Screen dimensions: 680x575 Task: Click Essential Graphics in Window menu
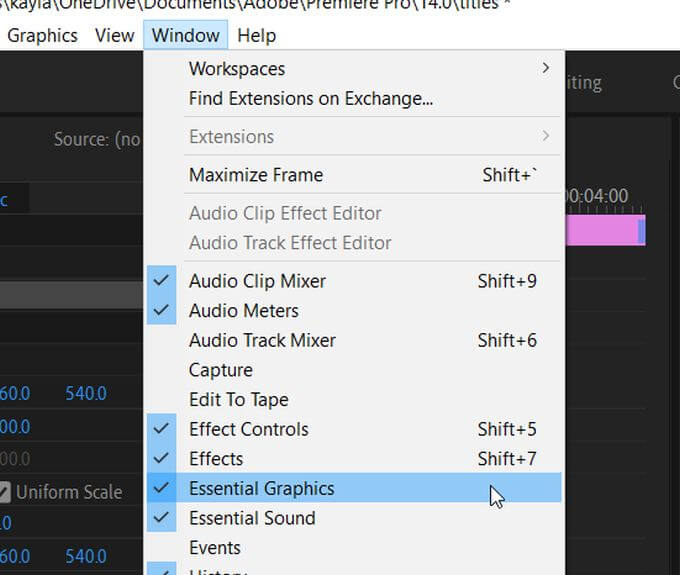click(261, 489)
